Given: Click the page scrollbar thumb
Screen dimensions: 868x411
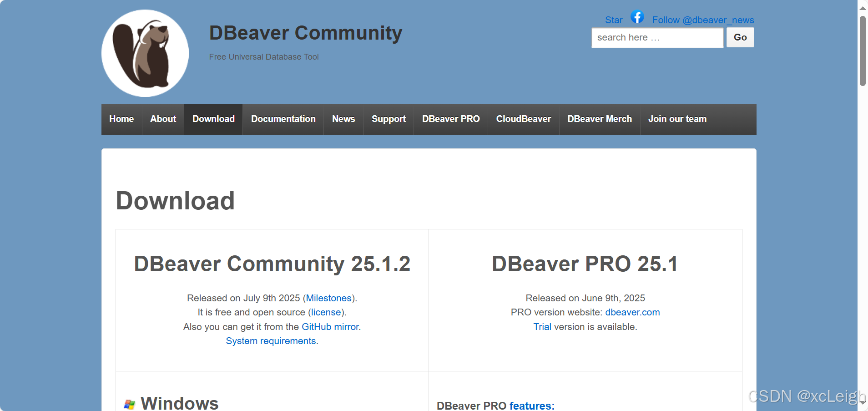Looking at the screenshot, I should coord(863,51).
